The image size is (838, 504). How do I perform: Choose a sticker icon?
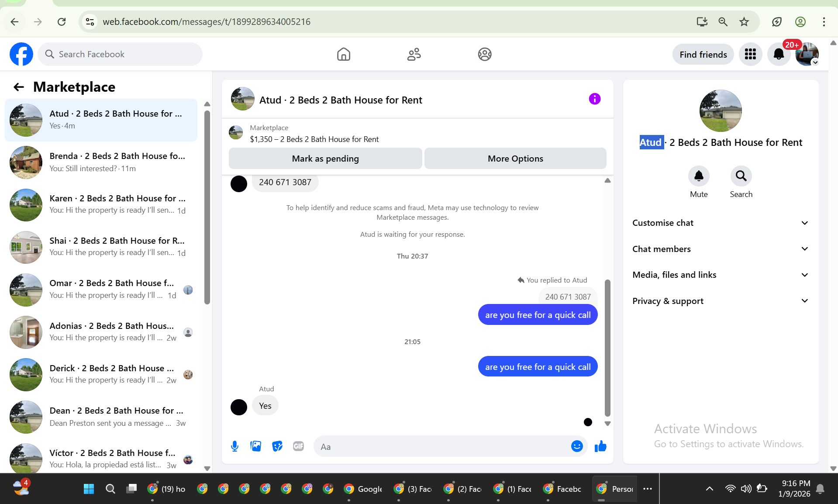(x=277, y=446)
